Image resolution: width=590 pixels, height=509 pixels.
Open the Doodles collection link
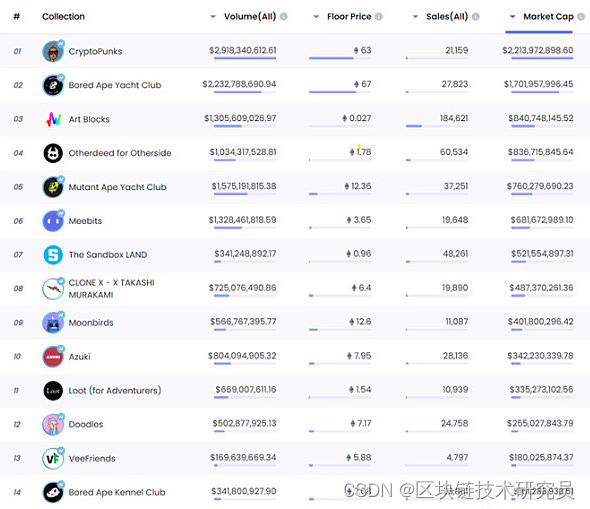point(86,424)
